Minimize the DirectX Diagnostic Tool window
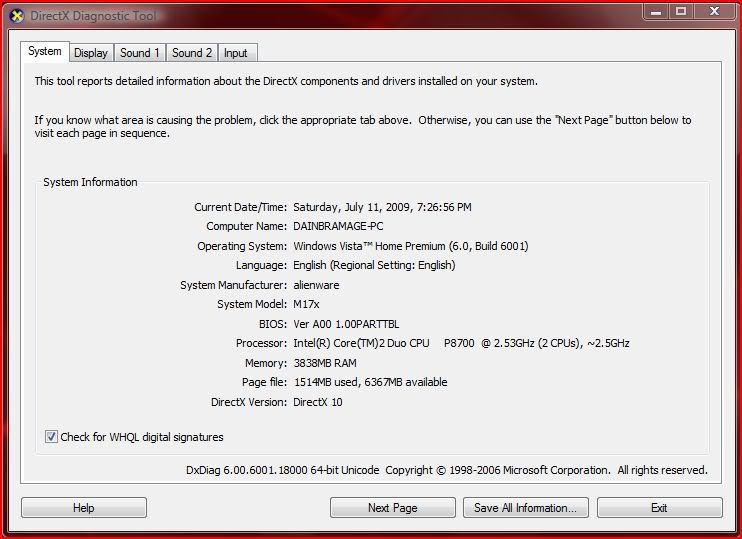Screen dimensions: 742x539 pos(656,11)
